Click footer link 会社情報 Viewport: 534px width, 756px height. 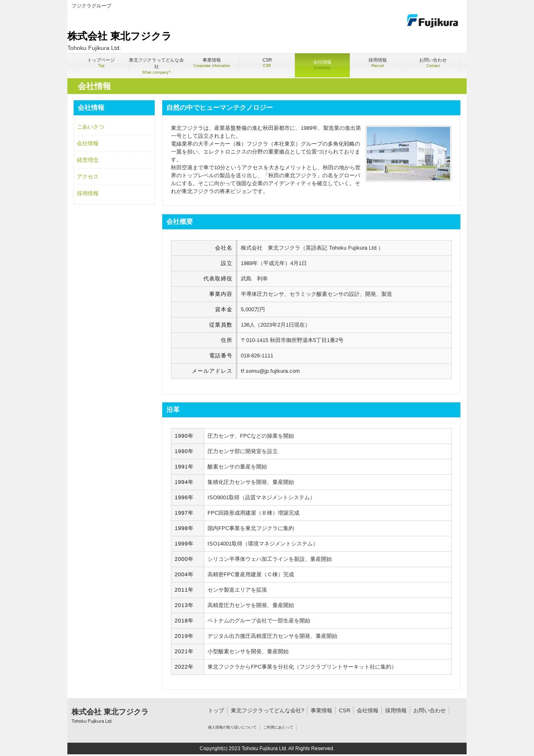pos(368,711)
